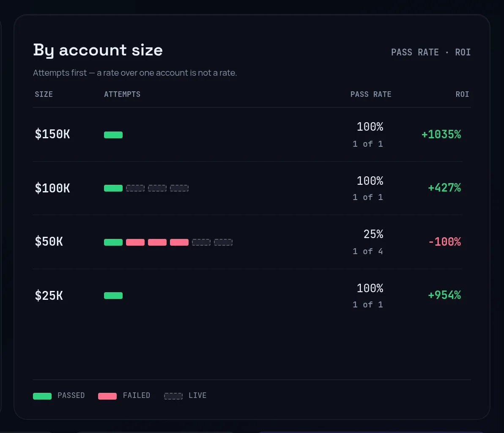Click the green PASSED legend swatch
Image resolution: width=504 pixels, height=433 pixels.
(x=42, y=396)
